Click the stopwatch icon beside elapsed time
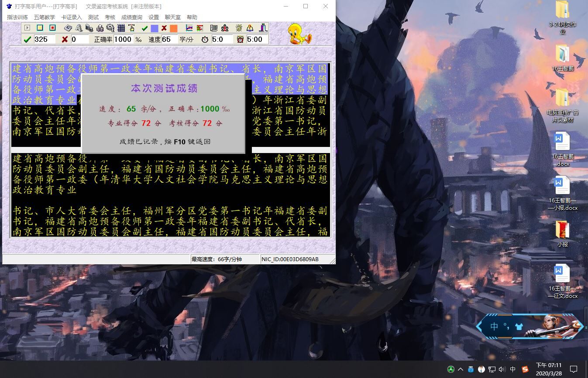588x378 pixels. tap(205, 39)
